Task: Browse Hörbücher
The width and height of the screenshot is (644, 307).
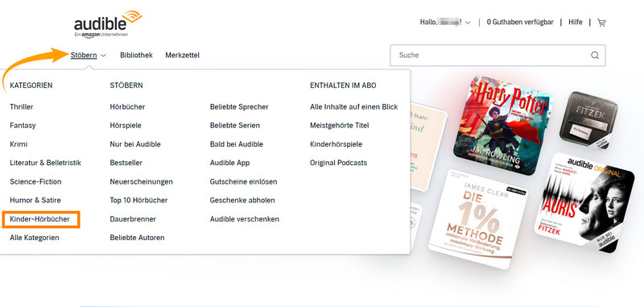Action: click(x=127, y=107)
